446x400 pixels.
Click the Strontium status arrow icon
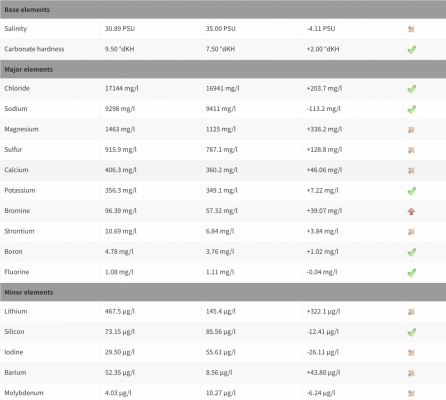pyautogui.click(x=411, y=232)
